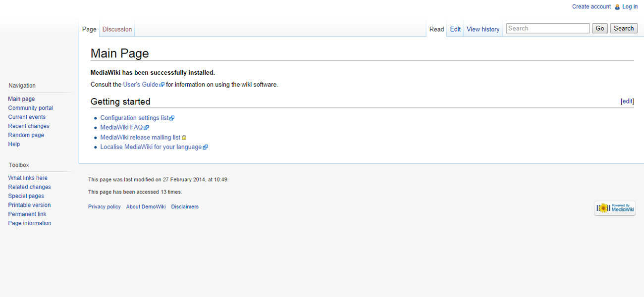The width and height of the screenshot is (644, 297).
Task: Click the Toolbox sidebar heading
Action: point(19,165)
